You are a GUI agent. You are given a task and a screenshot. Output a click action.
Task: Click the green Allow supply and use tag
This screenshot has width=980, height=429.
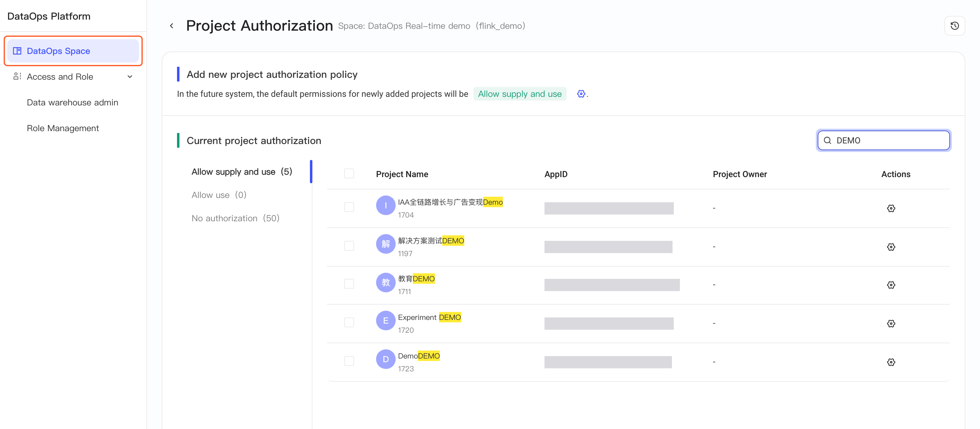tap(520, 94)
